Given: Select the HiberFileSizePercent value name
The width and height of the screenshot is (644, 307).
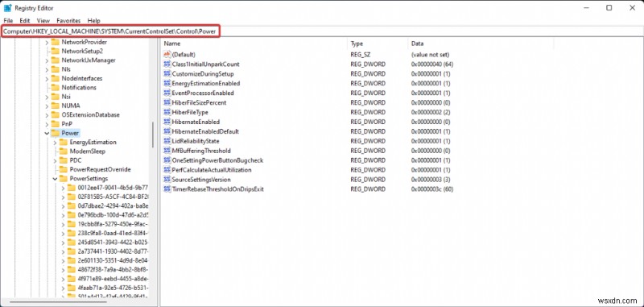Looking at the screenshot, I should coord(199,102).
